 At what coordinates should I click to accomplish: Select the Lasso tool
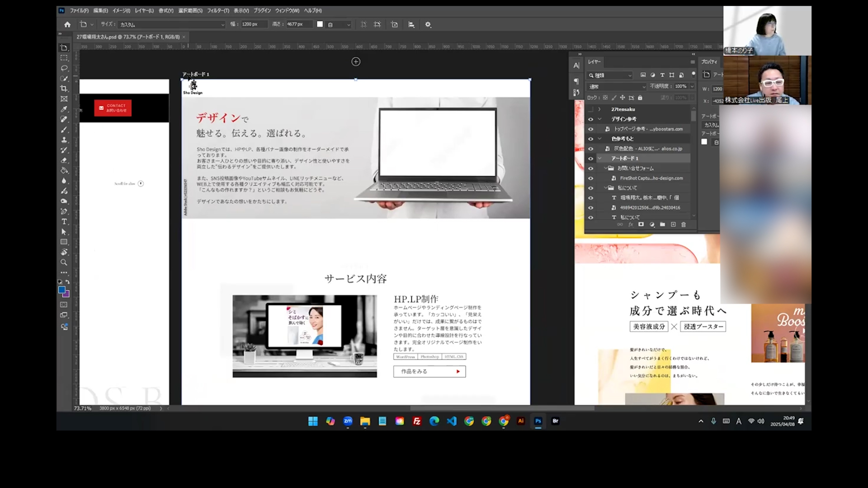pyautogui.click(x=64, y=68)
